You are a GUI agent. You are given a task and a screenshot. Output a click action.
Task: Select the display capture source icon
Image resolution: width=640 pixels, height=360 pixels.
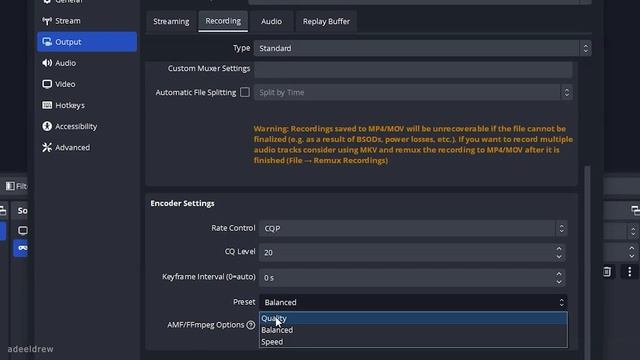(22, 230)
